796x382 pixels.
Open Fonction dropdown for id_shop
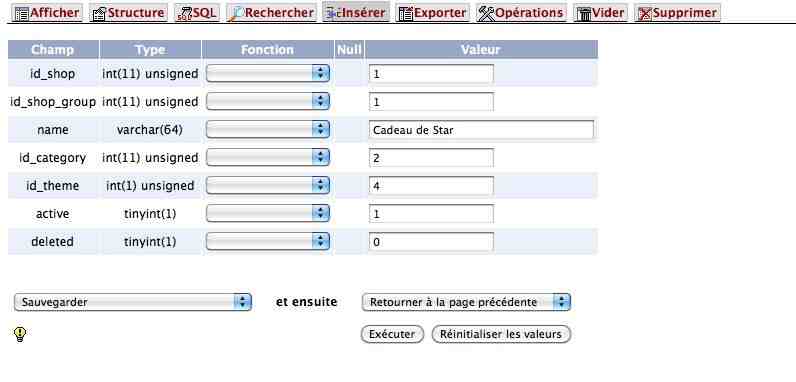[268, 74]
